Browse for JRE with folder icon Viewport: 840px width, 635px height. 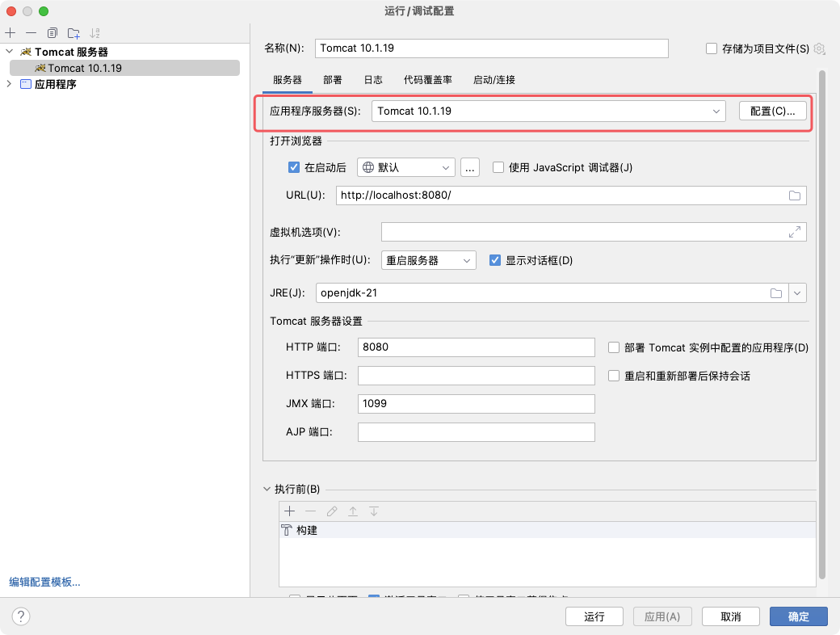776,293
